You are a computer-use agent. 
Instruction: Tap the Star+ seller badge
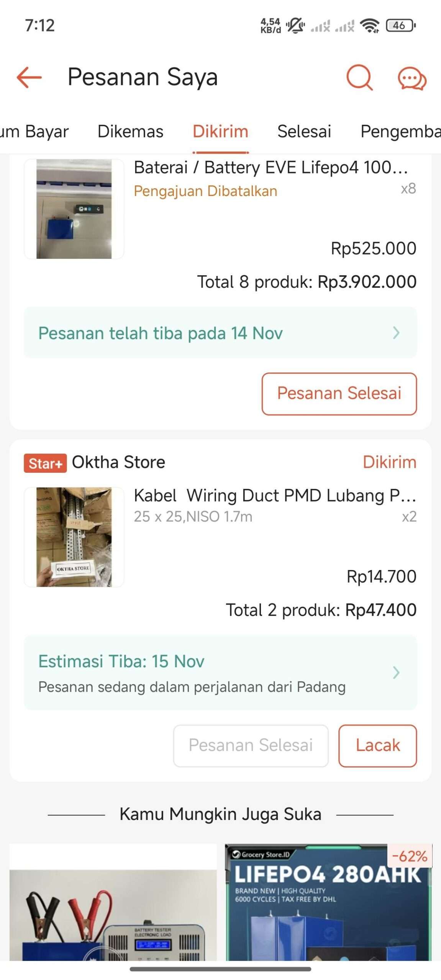pos(45,463)
